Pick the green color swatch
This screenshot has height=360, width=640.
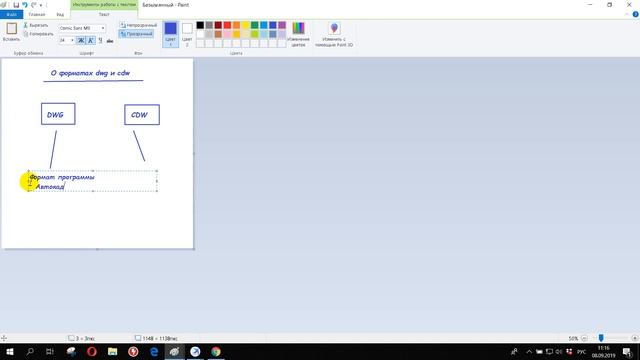pyautogui.click(x=255, y=25)
